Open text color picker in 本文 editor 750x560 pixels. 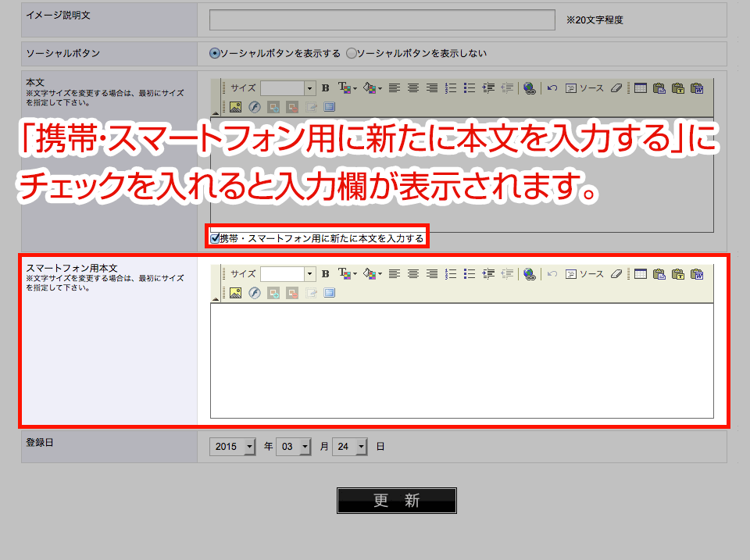tap(347, 88)
